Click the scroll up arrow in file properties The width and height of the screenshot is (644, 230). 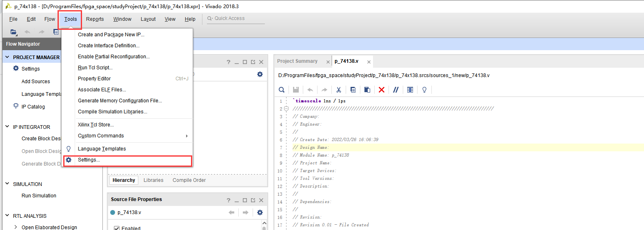[264, 223]
